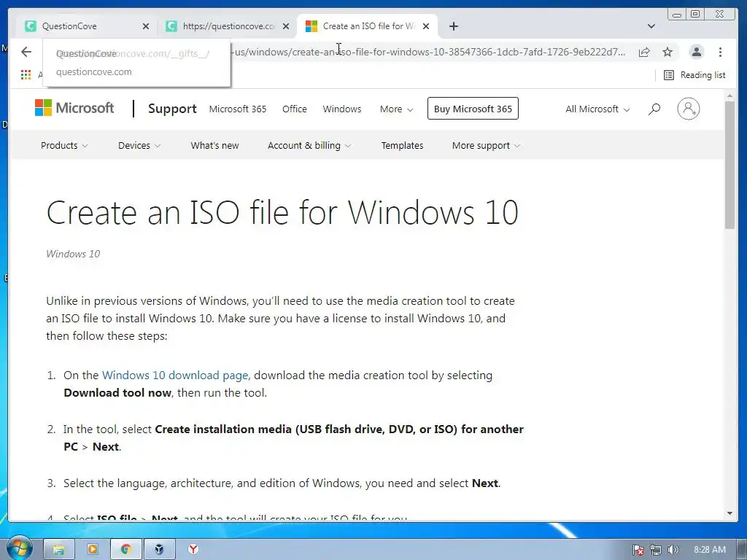Click the Action Center flag tray icon

point(638,550)
